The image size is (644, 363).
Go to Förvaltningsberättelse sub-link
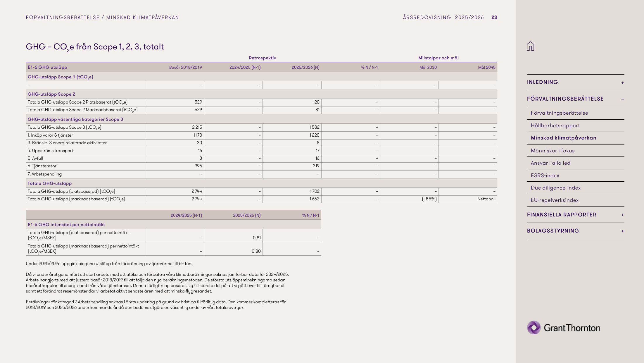point(559,113)
